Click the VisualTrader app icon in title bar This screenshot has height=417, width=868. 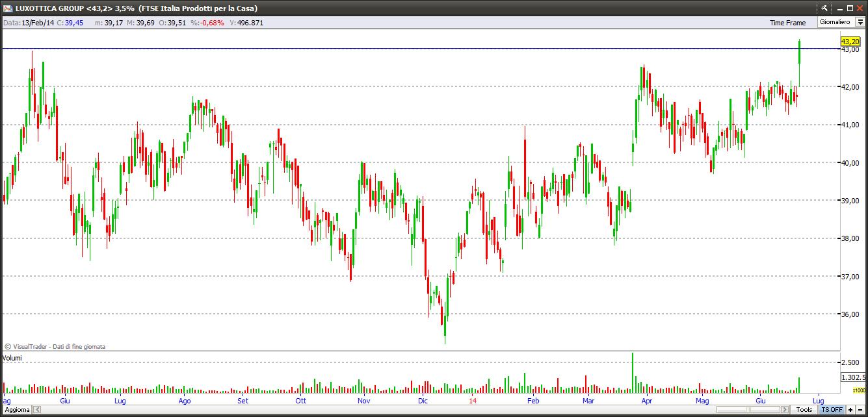tap(7, 8)
